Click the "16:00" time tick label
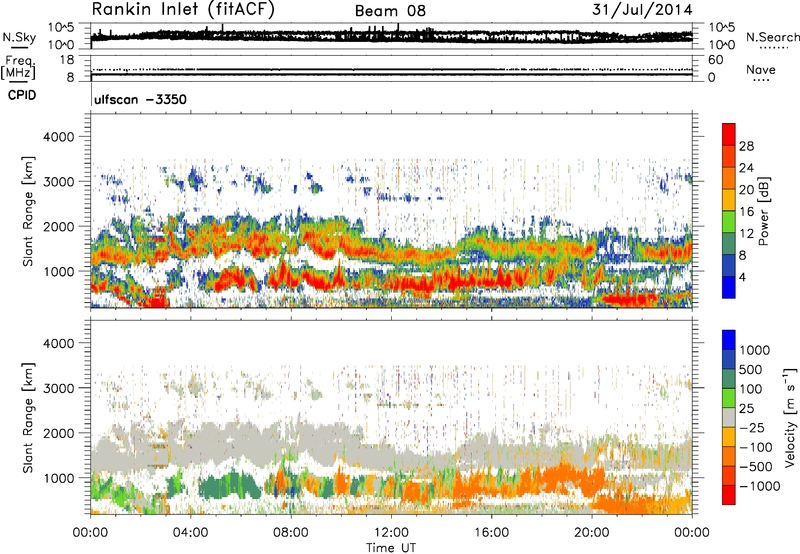 pos(492,533)
